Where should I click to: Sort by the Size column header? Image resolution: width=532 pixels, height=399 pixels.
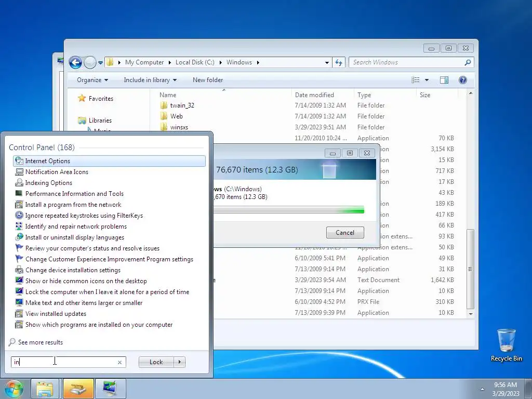coord(425,95)
